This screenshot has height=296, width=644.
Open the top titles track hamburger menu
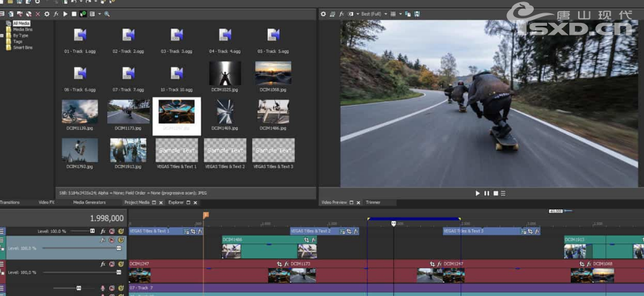click(2, 231)
